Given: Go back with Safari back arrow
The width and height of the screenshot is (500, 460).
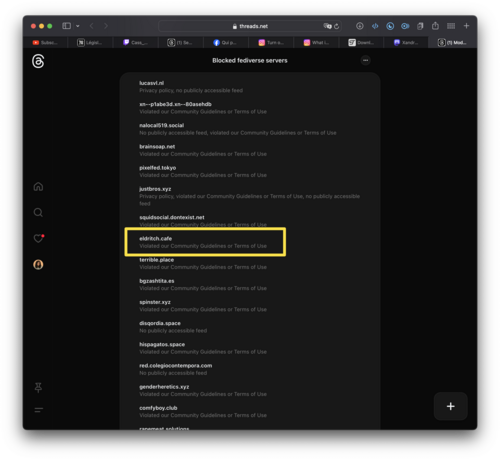Looking at the screenshot, I should [92, 26].
